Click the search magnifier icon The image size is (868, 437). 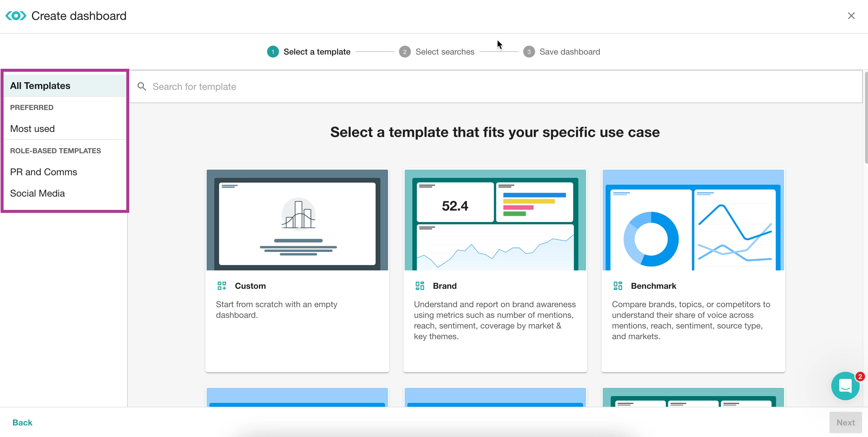click(x=142, y=87)
